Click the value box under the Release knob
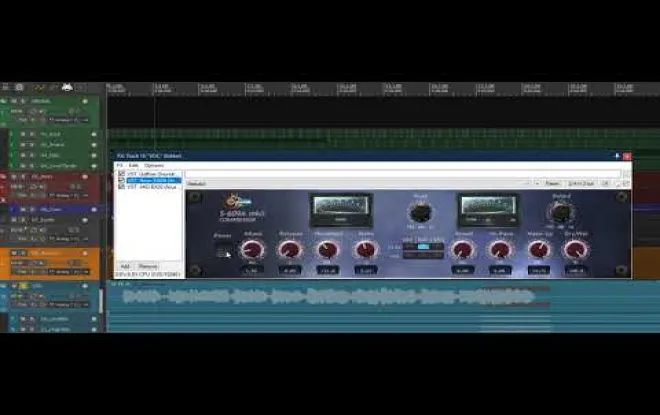The image size is (660, 415). coord(290,270)
